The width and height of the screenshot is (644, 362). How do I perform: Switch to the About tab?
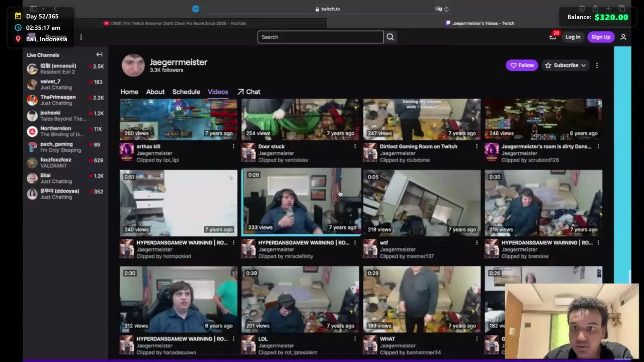(155, 92)
